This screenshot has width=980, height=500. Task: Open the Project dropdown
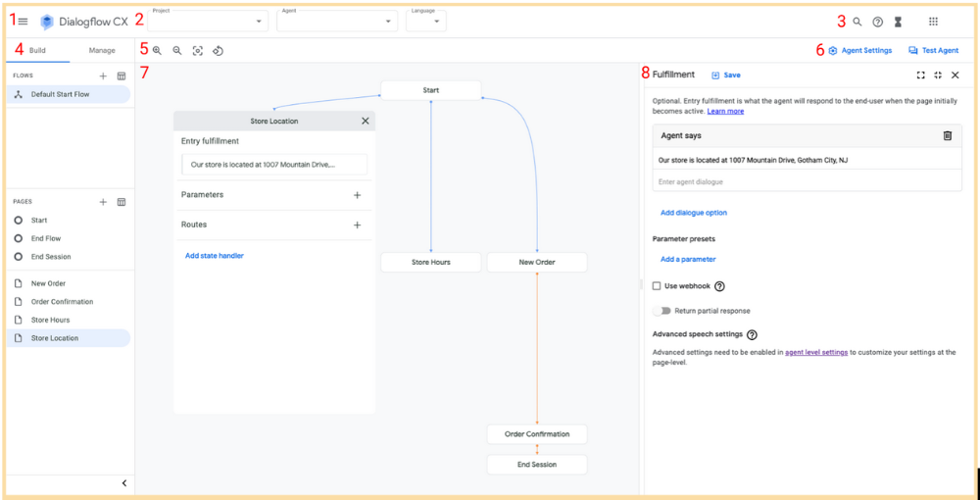[x=209, y=21]
